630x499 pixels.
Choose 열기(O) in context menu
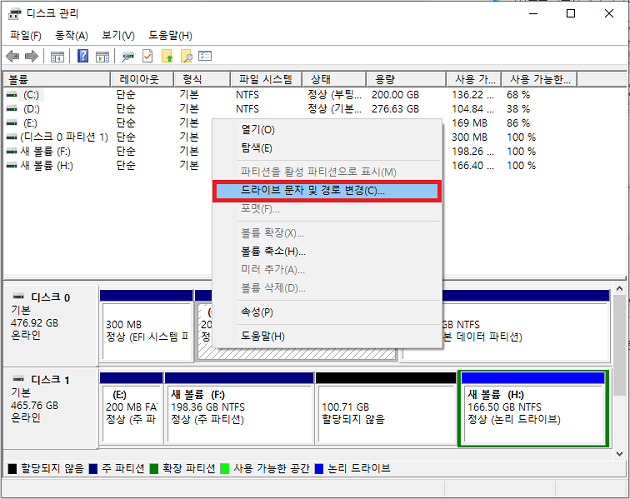(327, 130)
